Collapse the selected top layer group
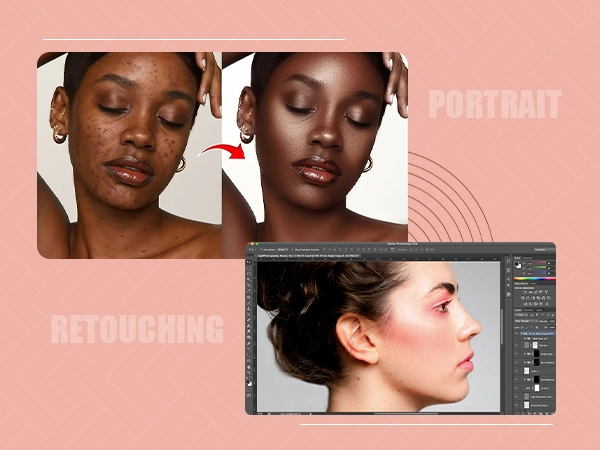Screen dimensions: 600x450 click(x=522, y=333)
